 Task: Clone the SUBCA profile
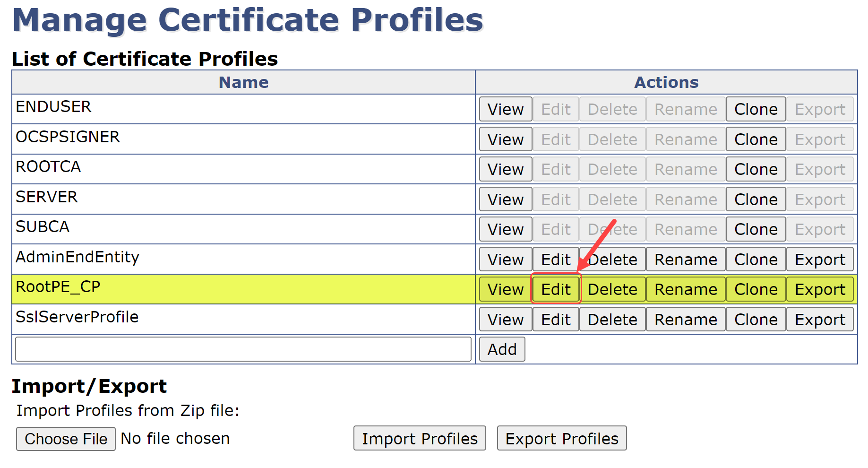(x=756, y=229)
